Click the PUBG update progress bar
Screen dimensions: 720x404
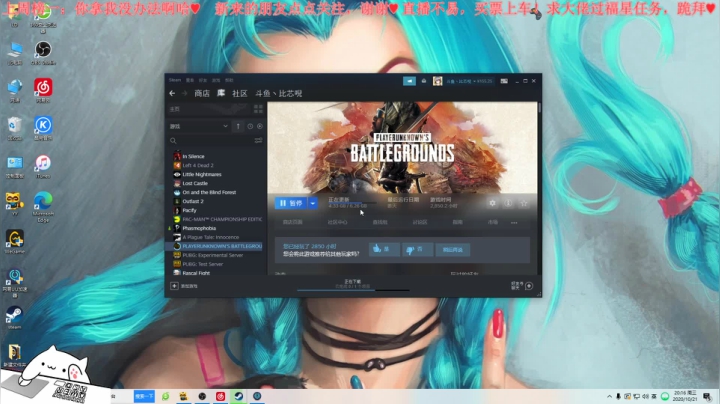tap(352, 202)
